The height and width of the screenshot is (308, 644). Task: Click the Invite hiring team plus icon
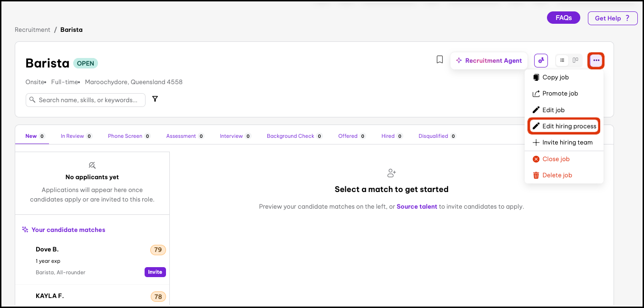tap(536, 143)
